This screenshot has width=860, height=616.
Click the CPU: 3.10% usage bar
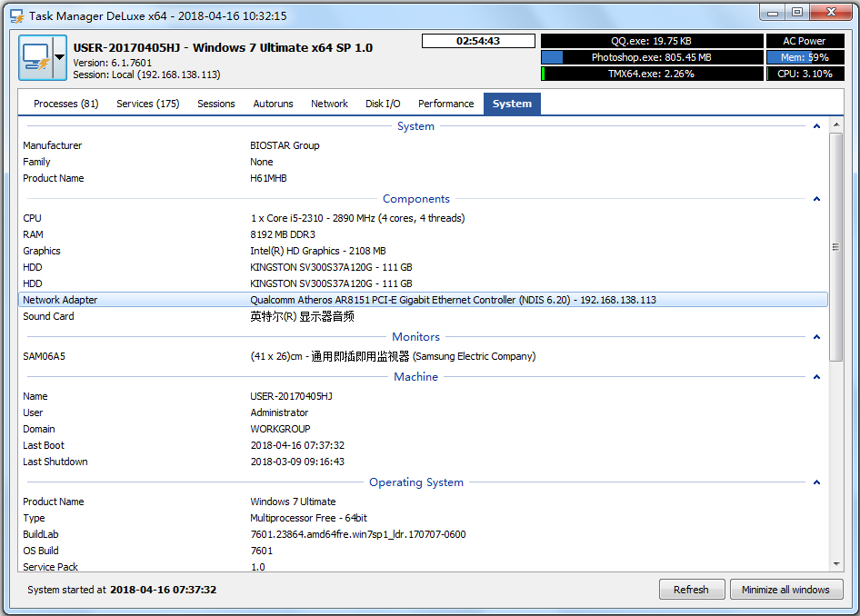point(804,74)
